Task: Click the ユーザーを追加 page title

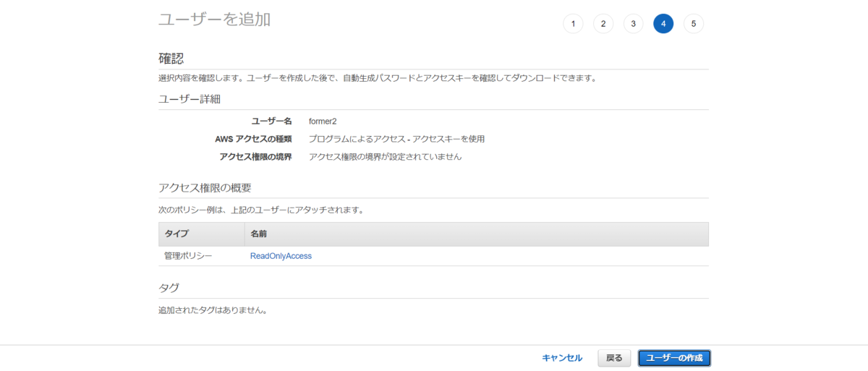Action: pos(215,20)
